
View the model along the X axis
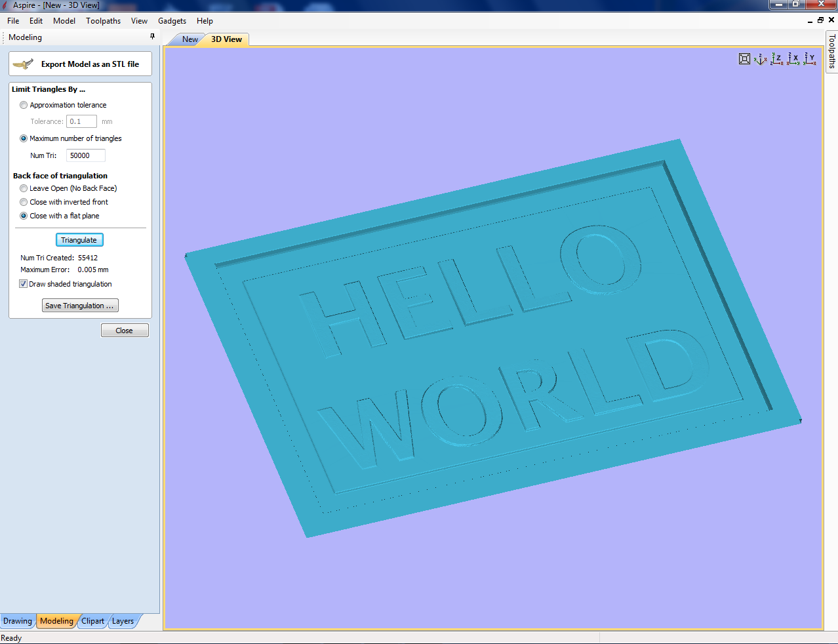point(793,59)
